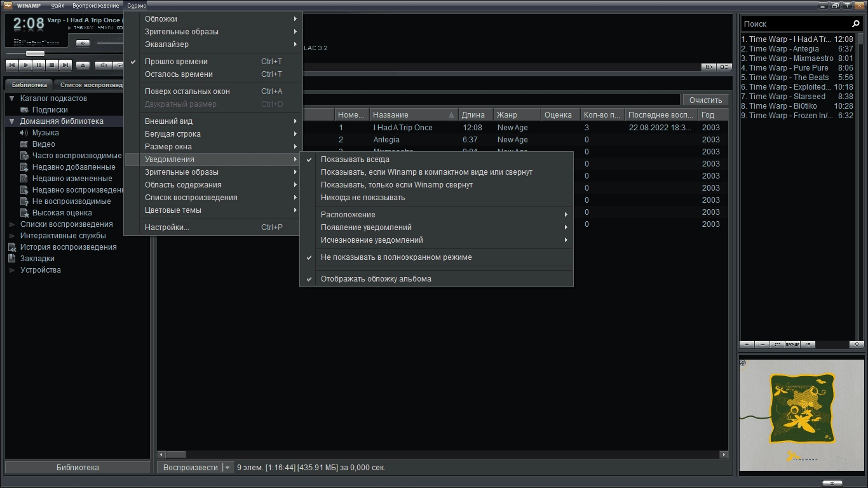Select Музыка in the home library
The height and width of the screenshot is (488, 868).
click(46, 133)
